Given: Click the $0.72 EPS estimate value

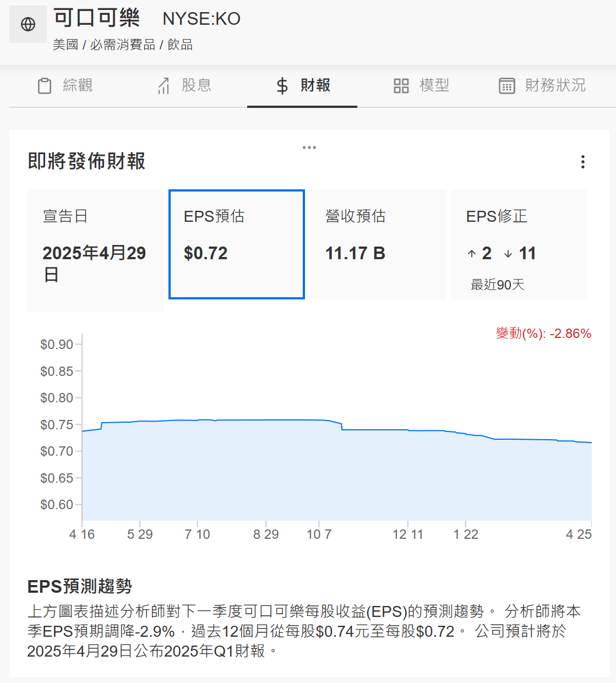Looking at the screenshot, I should pyautogui.click(x=205, y=253).
